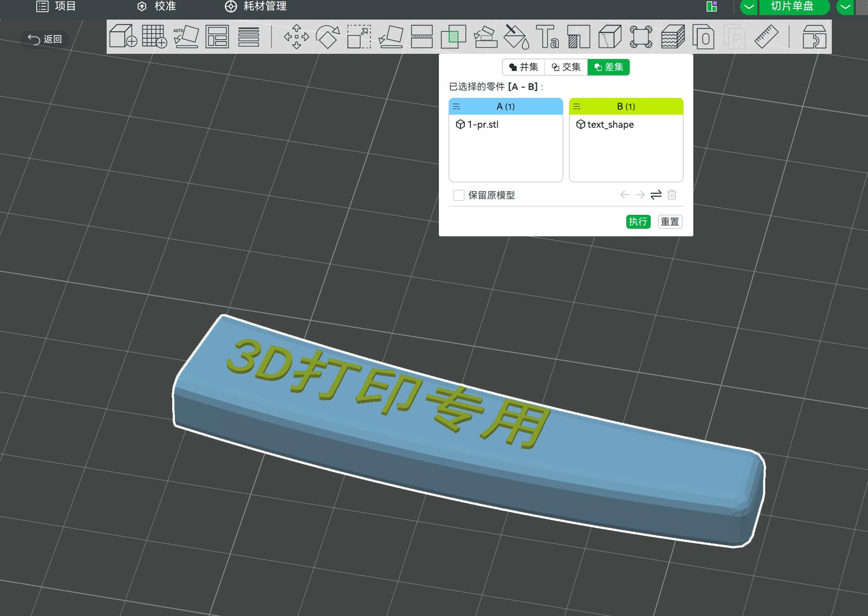
Task: Open the A (1) list menu
Action: tap(457, 106)
